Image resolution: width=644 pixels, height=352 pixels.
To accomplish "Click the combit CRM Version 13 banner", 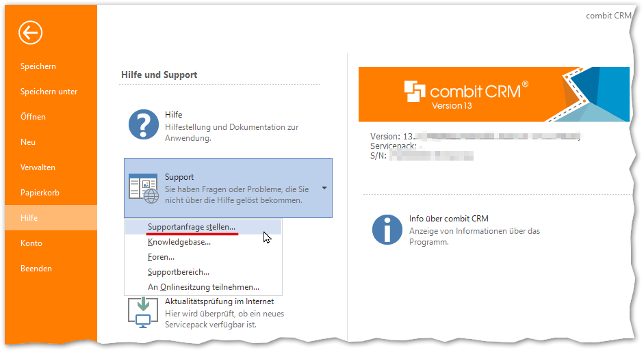I will point(493,94).
